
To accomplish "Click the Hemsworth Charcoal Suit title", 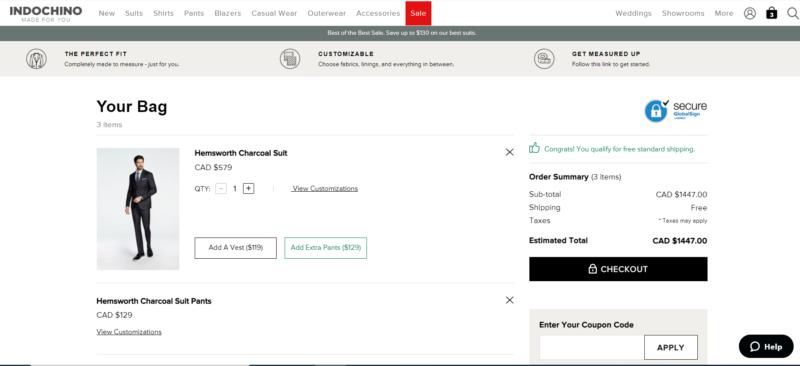I will point(241,153).
